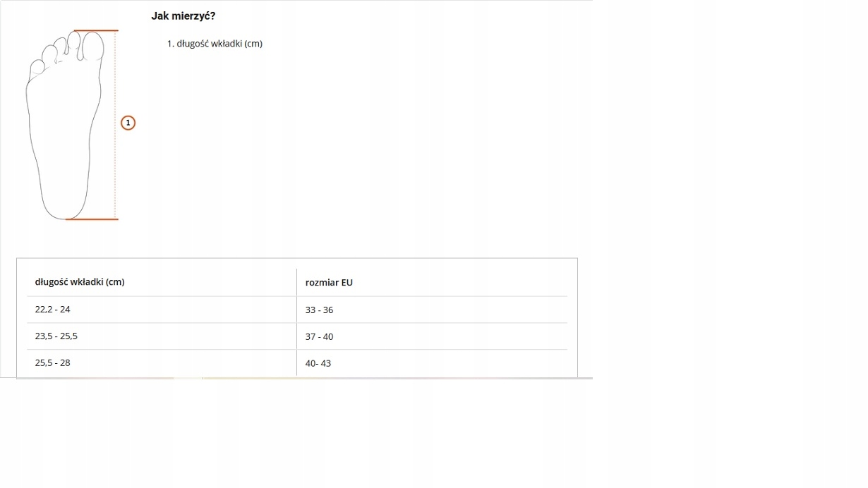The image size is (868, 488).
Task: Select the 33 - 36 EU size cell
Action: (319, 310)
